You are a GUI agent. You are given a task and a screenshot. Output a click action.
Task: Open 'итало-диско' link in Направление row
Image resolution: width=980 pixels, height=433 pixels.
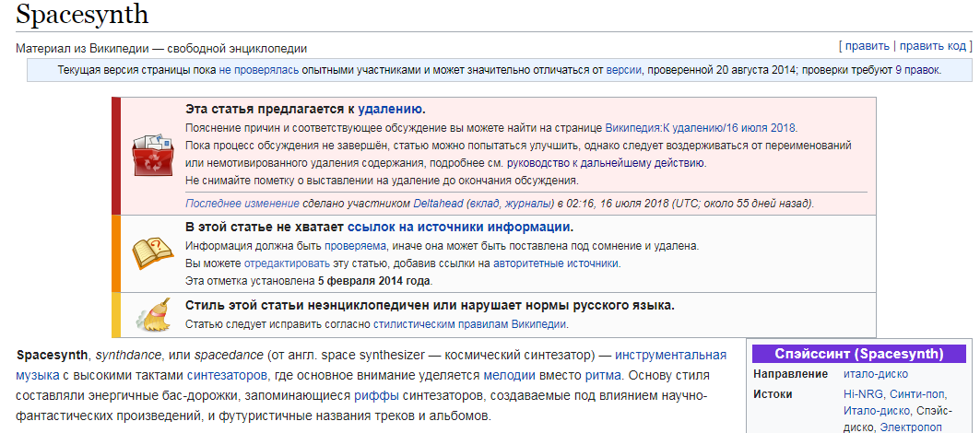point(875,374)
